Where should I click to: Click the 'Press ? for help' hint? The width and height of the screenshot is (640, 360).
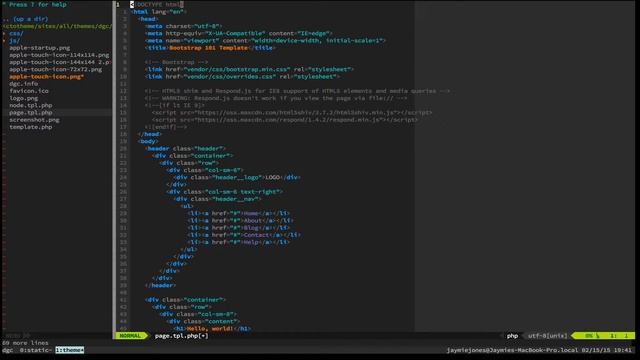tap(35, 4)
